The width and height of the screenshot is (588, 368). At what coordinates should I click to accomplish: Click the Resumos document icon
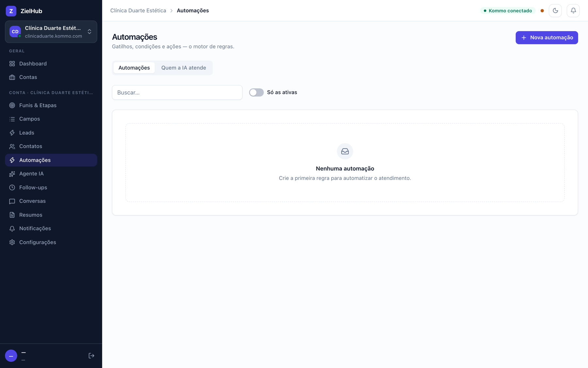click(x=12, y=215)
